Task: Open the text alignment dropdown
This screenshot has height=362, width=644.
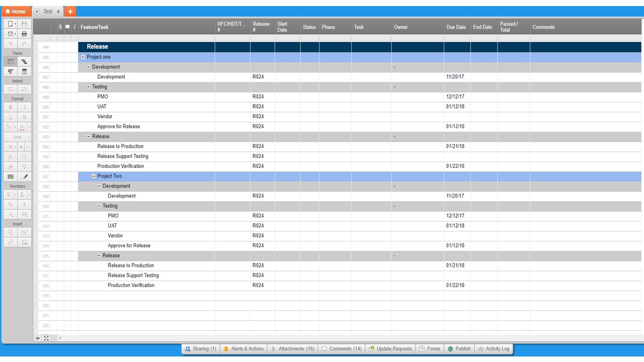Action: (11, 157)
